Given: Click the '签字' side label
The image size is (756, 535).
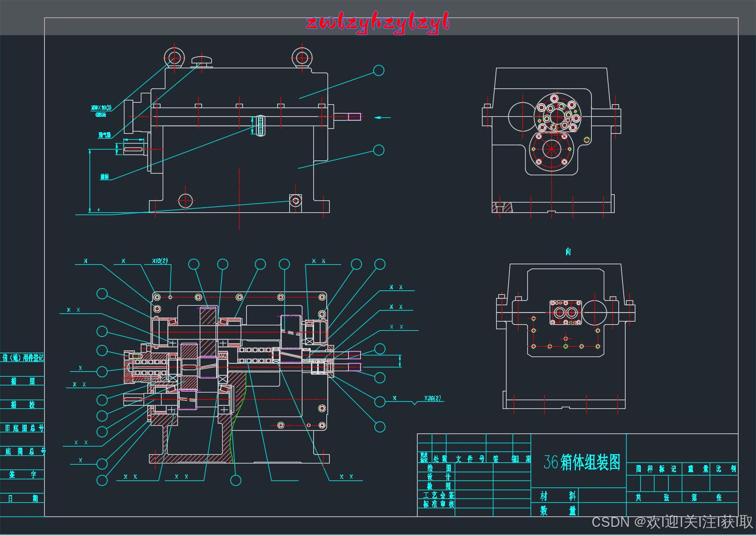Looking at the screenshot, I should [23, 474].
